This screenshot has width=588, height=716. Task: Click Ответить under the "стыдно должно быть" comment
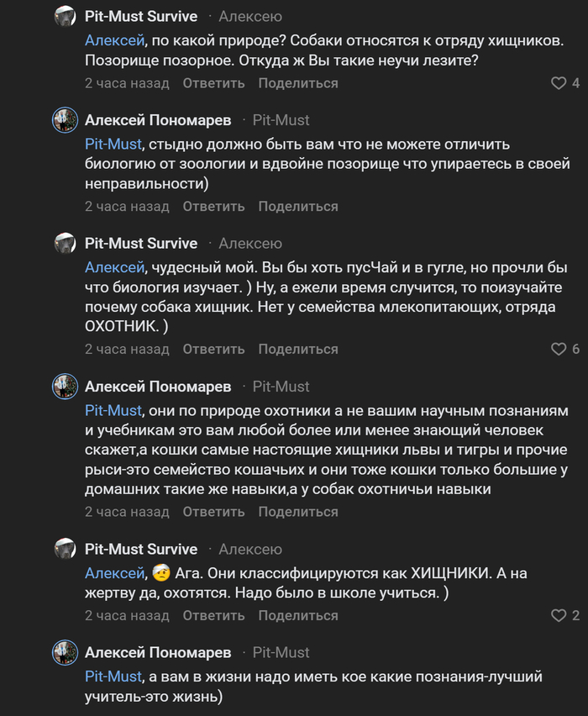click(x=213, y=206)
